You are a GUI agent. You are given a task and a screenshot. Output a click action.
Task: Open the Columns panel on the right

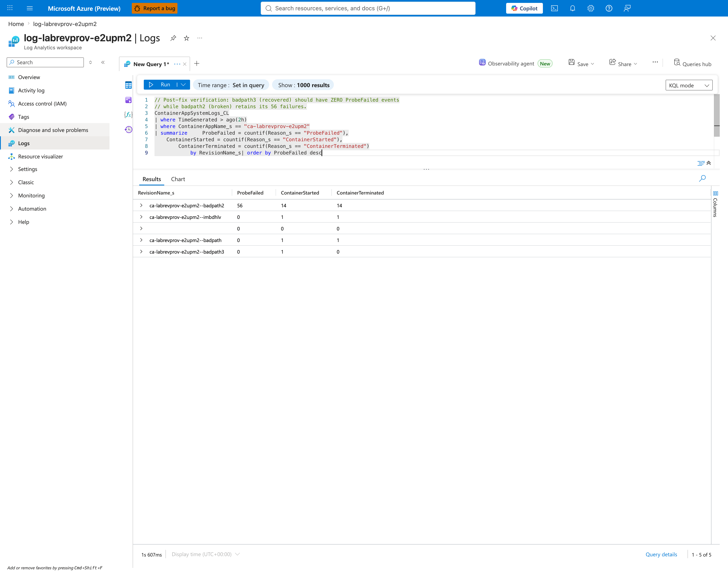(x=715, y=204)
